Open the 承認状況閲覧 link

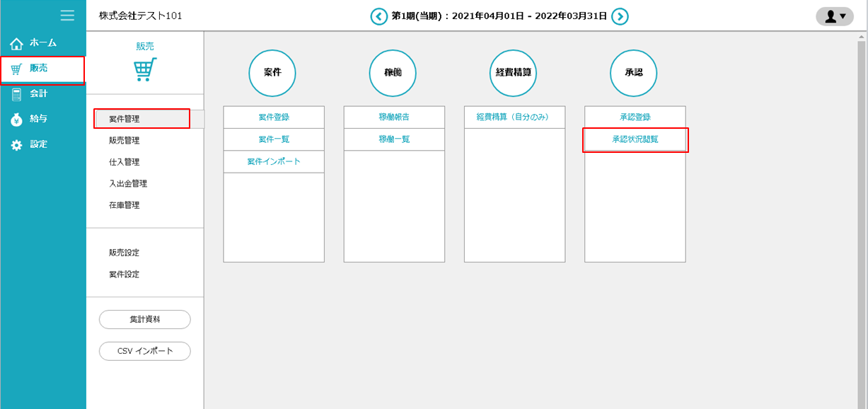pyautogui.click(x=635, y=139)
